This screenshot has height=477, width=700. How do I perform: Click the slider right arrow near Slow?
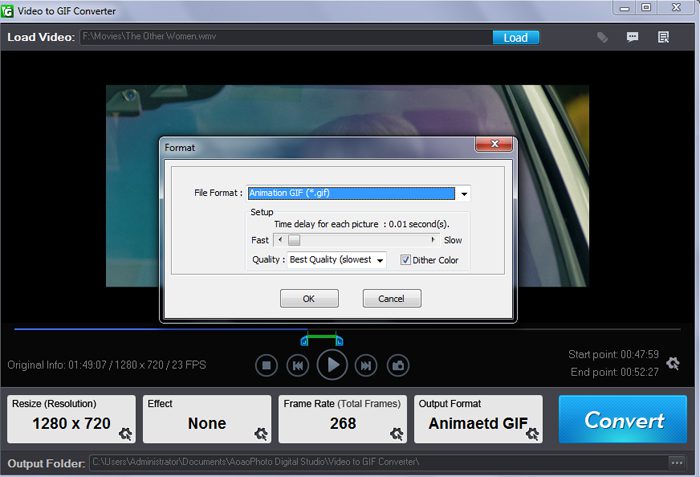coord(433,240)
